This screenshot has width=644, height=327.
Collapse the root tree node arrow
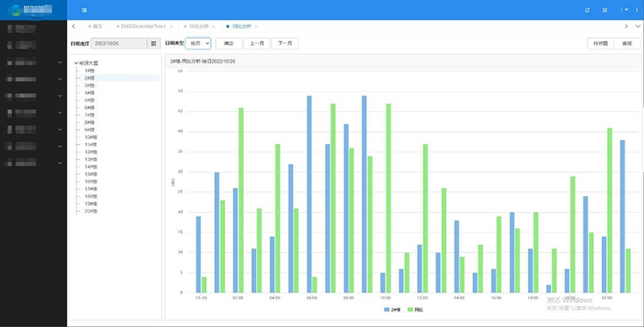76,63
